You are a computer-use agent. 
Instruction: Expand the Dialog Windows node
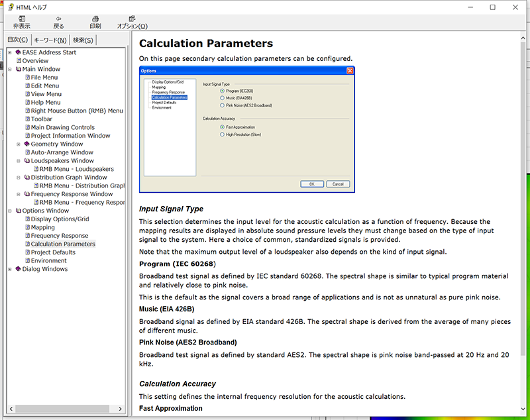pos(10,270)
